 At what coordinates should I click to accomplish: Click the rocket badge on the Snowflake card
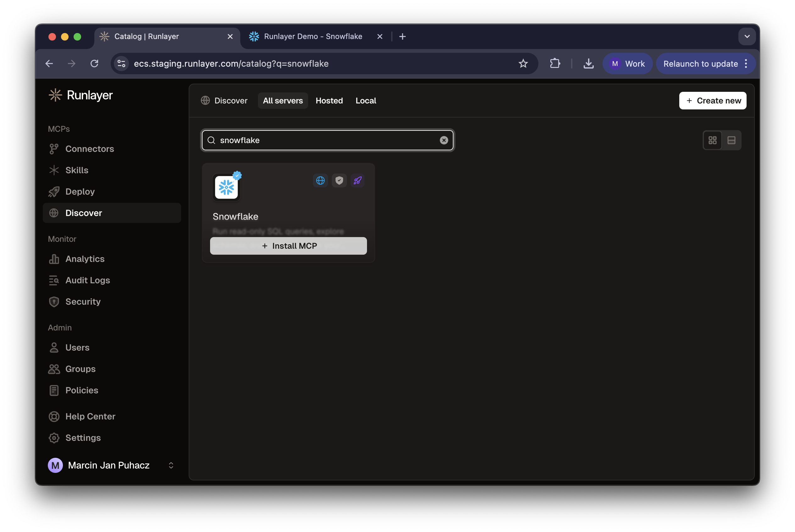click(358, 180)
